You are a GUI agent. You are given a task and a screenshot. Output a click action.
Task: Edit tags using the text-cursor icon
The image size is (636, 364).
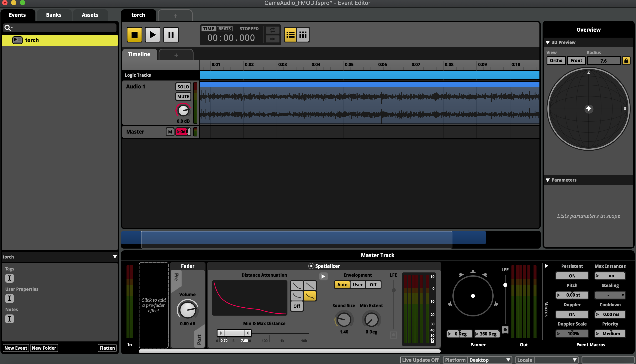[10, 278]
